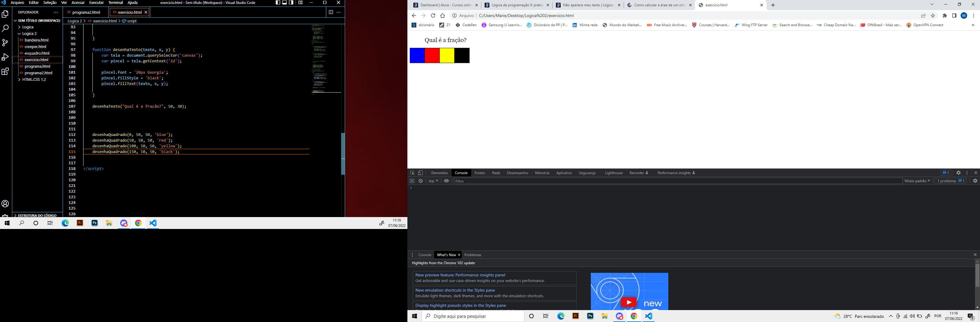Click the VS Code editor vertical scrollbar

pyautogui.click(x=343, y=154)
